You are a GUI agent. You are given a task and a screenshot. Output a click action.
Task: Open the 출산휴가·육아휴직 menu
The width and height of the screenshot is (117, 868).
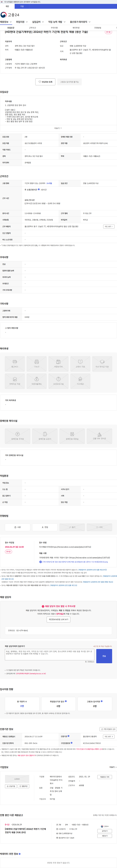pos(80,22)
